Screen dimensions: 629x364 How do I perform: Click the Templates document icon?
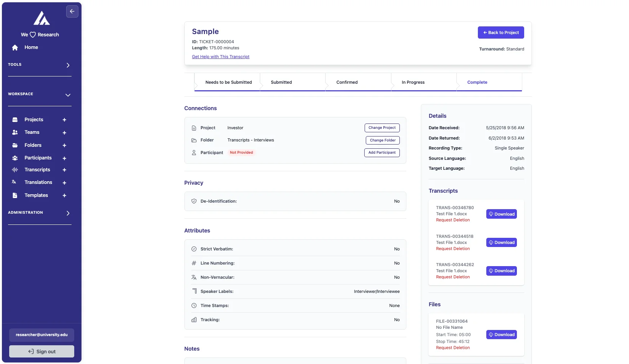pyautogui.click(x=15, y=195)
